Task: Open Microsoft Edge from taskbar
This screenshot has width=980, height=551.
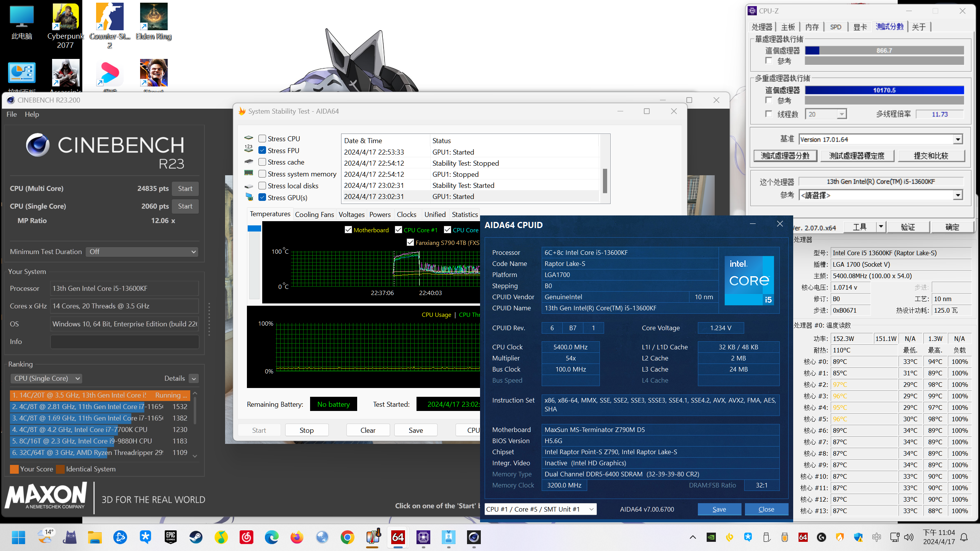Action: click(272, 537)
